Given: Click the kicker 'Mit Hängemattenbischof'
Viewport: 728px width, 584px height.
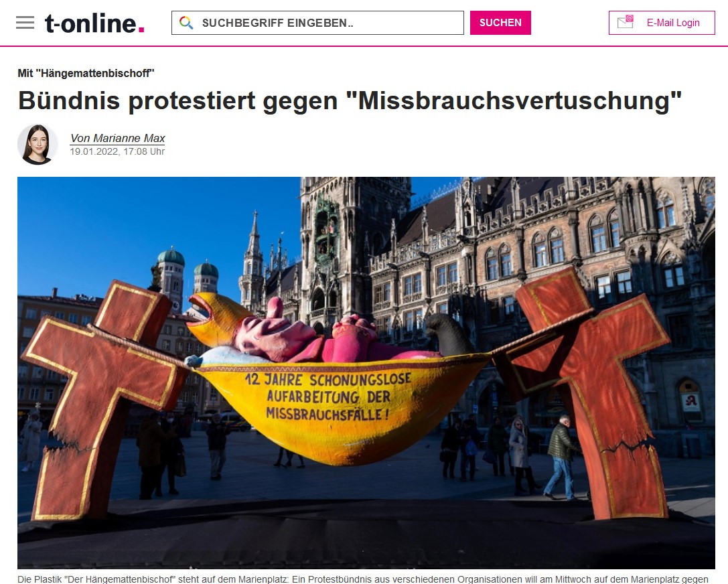Looking at the screenshot, I should tap(86, 73).
